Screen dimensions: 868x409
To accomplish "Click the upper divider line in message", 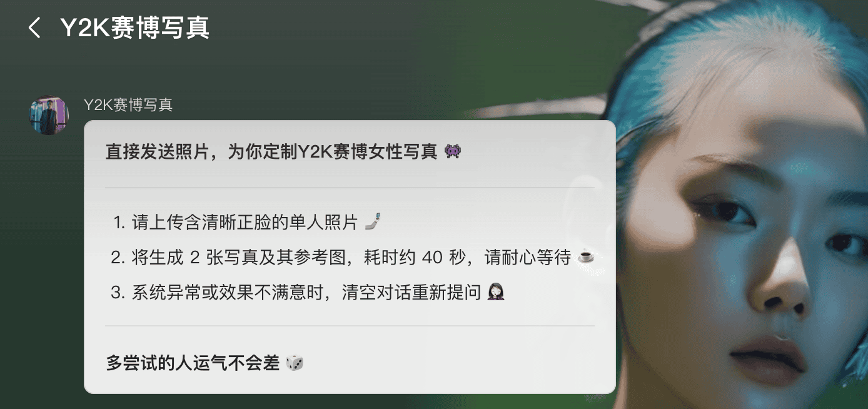I will point(350,187).
